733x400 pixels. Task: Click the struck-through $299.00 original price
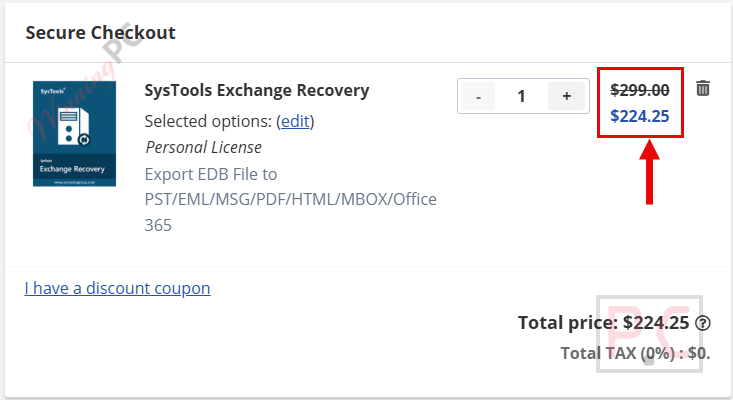click(x=640, y=90)
